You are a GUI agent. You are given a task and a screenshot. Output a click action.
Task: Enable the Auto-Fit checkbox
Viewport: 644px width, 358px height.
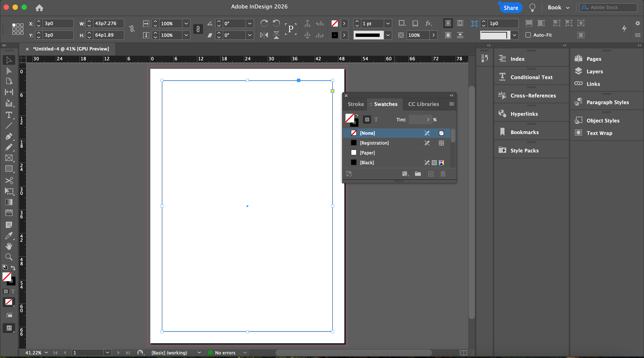(528, 35)
